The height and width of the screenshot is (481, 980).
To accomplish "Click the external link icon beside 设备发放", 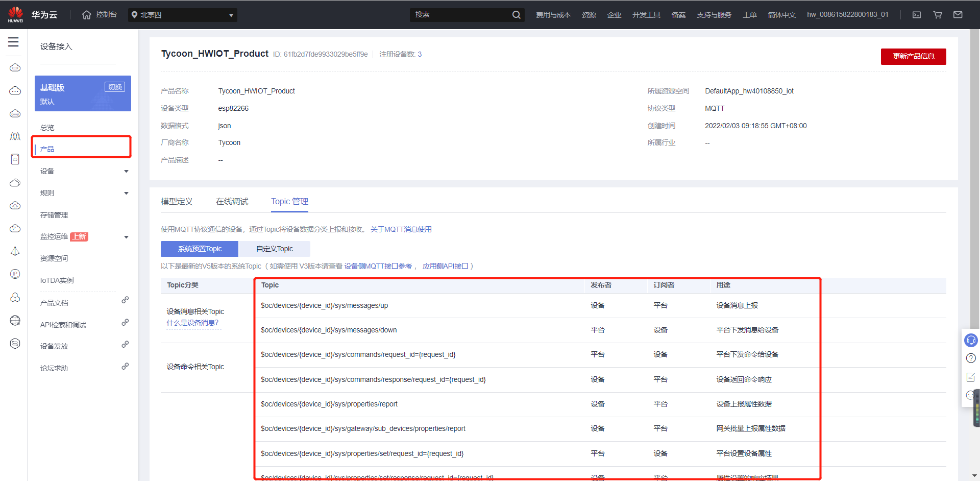I will click(x=125, y=345).
